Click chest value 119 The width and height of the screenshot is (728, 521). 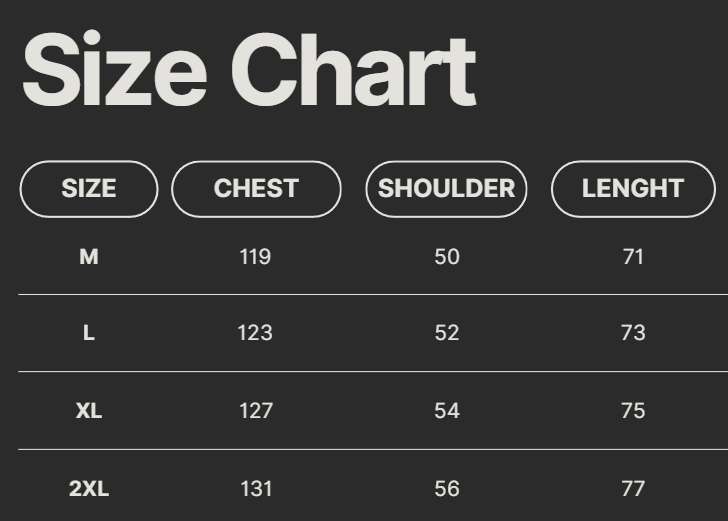tap(255, 257)
